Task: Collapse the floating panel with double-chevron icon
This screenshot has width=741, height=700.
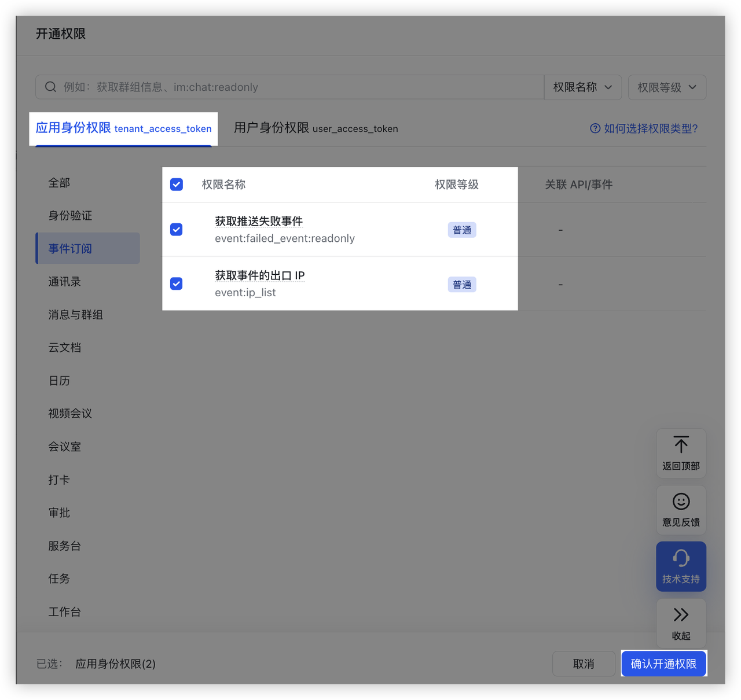Action: (681, 614)
